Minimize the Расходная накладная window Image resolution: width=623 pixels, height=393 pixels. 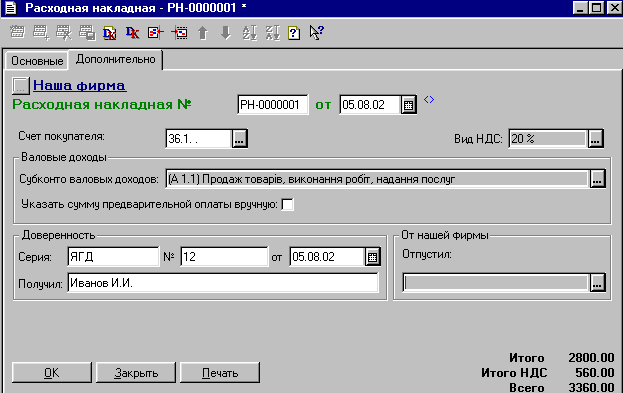pyautogui.click(x=580, y=8)
